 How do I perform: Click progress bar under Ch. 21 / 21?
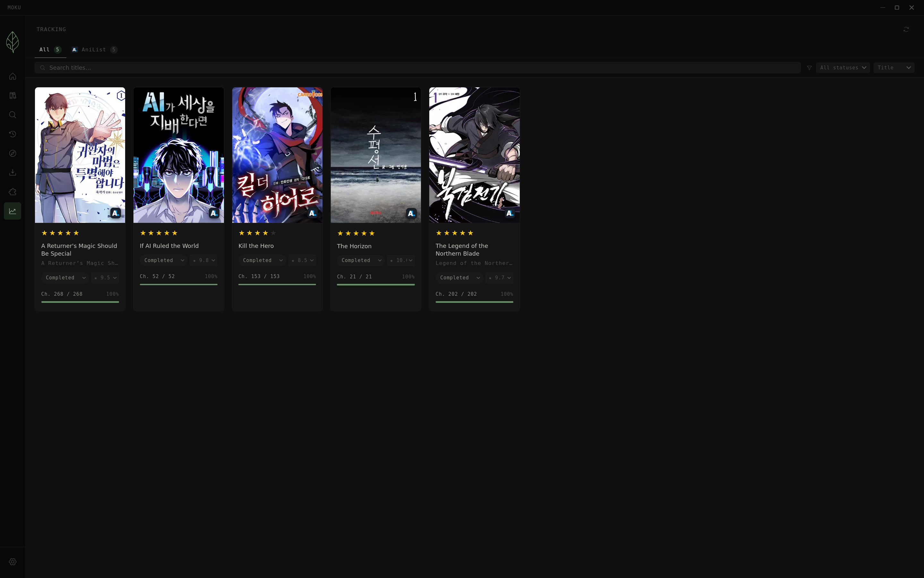coord(376,285)
